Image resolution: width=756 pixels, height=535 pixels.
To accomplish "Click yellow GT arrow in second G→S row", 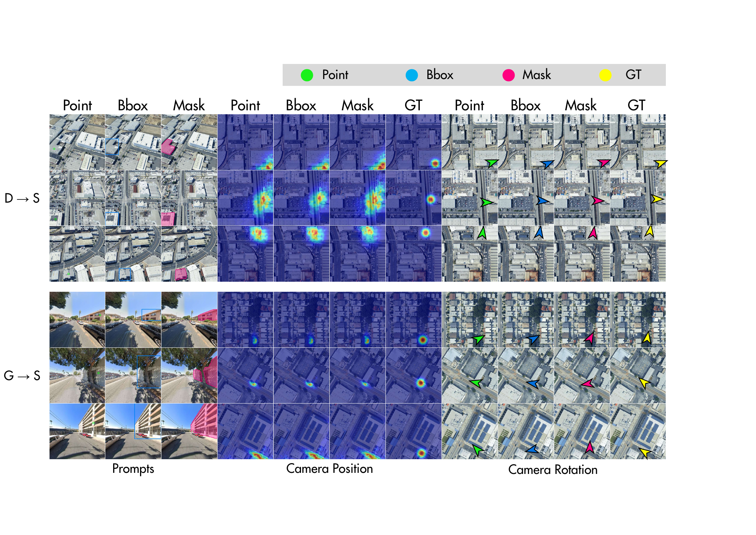I will 644,383.
